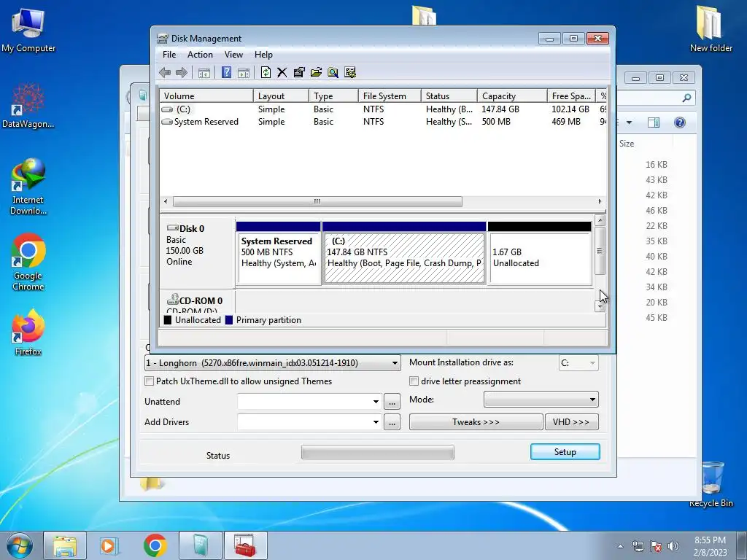Select the (C:) volume row in list

coord(383,109)
